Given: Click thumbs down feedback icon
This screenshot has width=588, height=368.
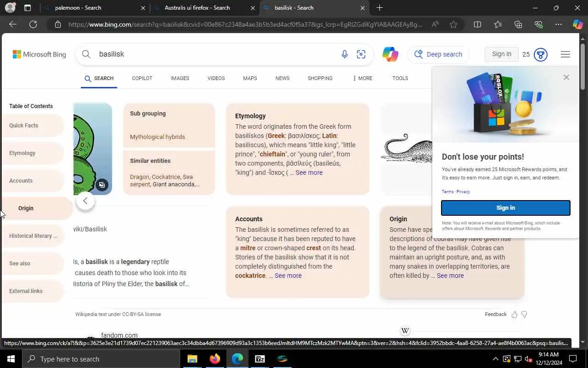Looking at the screenshot, I should point(524,315).
